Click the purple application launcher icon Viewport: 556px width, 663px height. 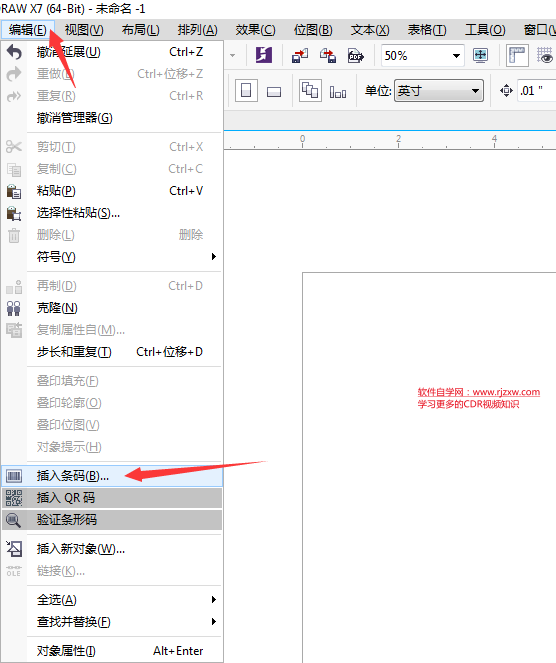[264, 55]
